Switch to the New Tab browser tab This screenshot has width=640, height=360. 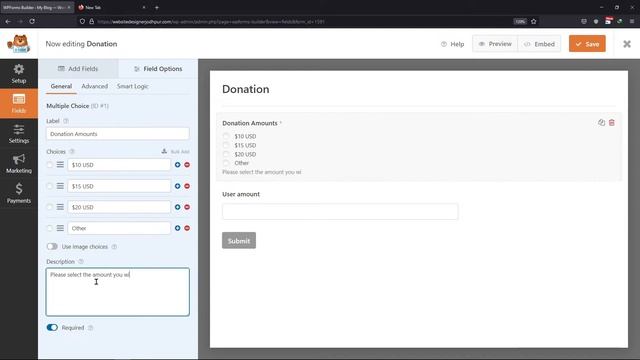pyautogui.click(x=111, y=7)
